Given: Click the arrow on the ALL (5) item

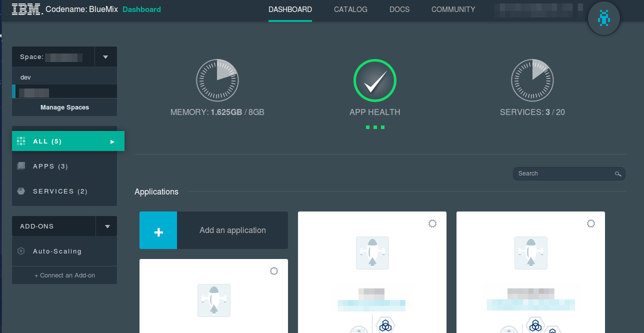Looking at the screenshot, I should pyautogui.click(x=112, y=141).
